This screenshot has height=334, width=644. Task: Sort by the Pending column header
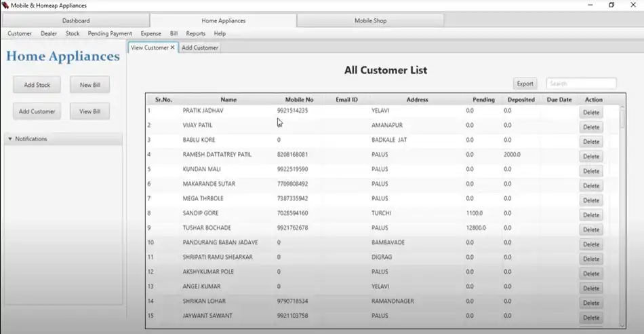[483, 100]
